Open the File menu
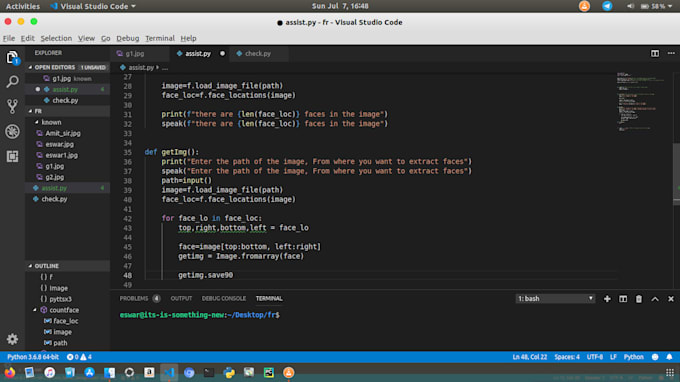 point(9,38)
